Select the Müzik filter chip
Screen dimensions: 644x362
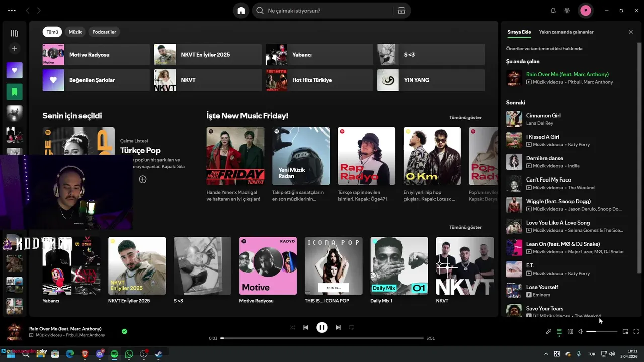pyautogui.click(x=75, y=32)
